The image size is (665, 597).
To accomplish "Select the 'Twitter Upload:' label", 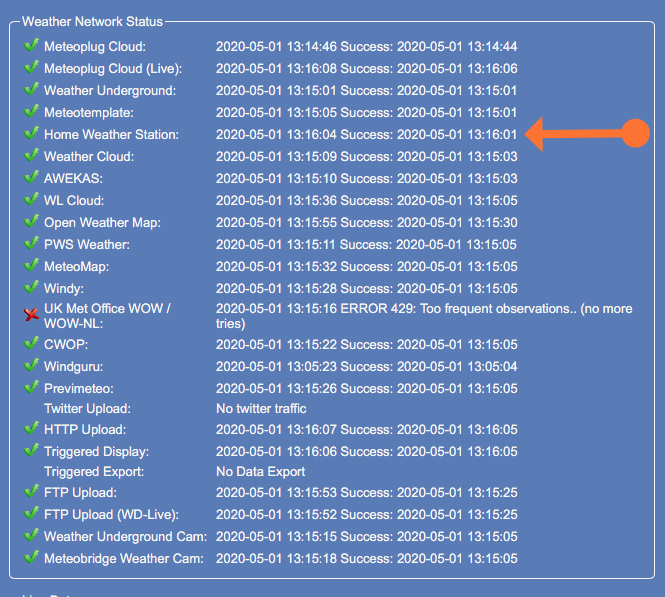I will tap(87, 409).
